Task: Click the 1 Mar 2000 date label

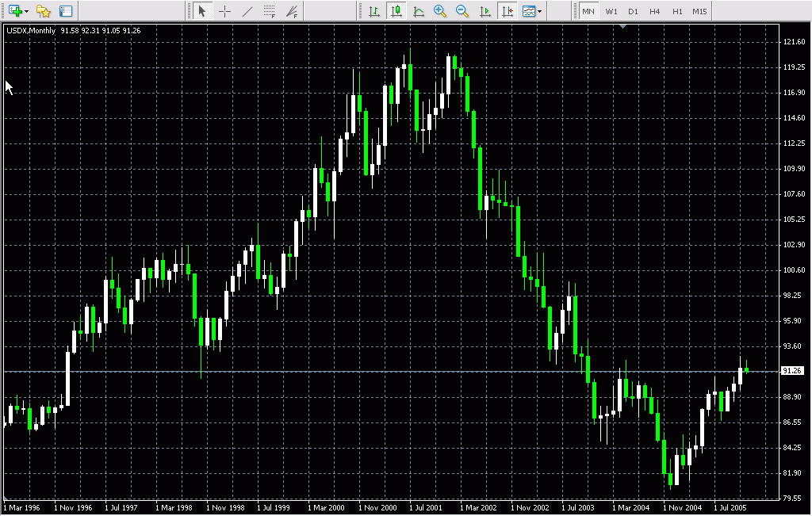Action: pos(326,508)
